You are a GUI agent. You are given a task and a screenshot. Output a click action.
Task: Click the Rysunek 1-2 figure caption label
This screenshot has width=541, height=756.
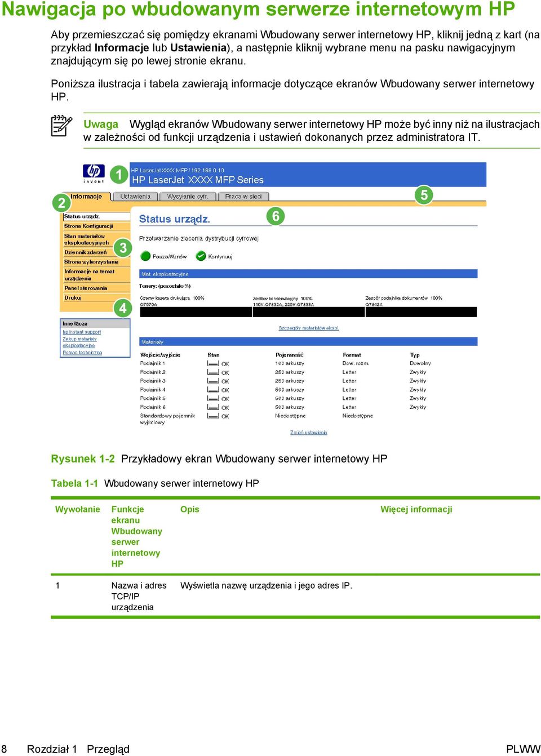(x=83, y=459)
